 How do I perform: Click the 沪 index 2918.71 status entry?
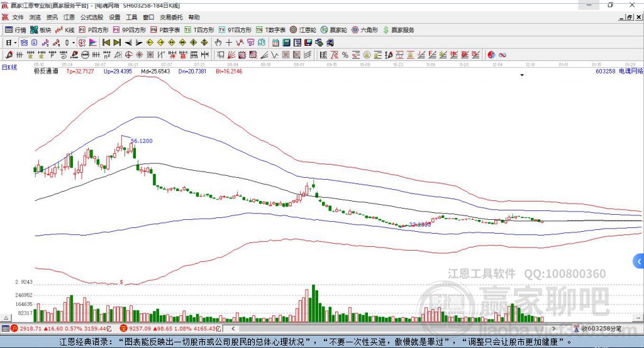tap(61, 329)
